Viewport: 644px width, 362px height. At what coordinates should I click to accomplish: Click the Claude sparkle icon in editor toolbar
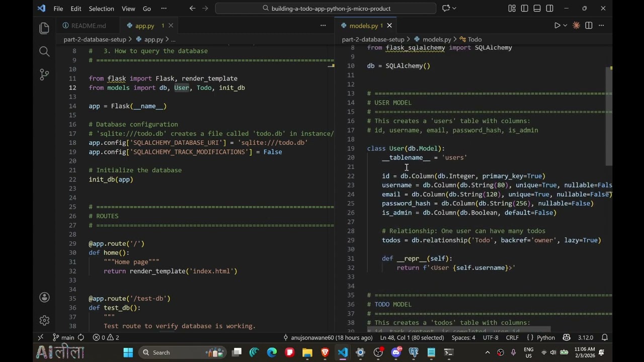point(576,26)
